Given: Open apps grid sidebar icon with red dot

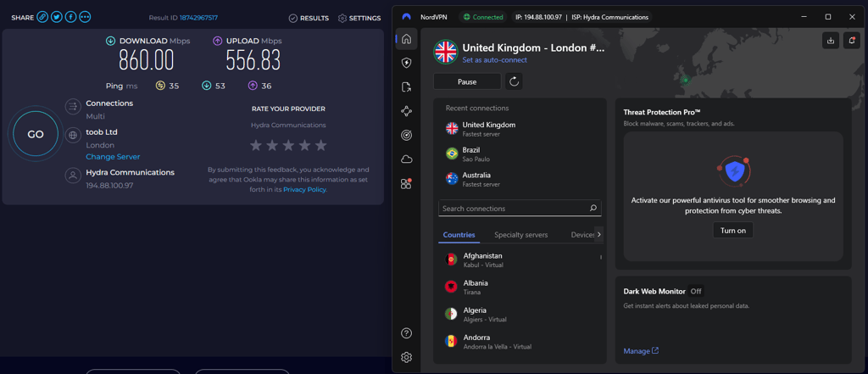Looking at the screenshot, I should pos(406,184).
